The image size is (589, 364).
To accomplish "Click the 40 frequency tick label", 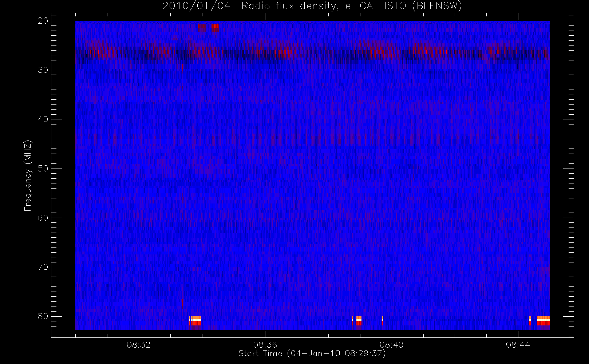I will point(43,119).
